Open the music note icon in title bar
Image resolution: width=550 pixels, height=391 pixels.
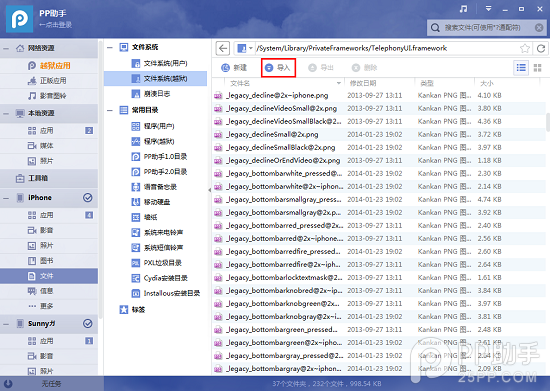pyautogui.click(x=463, y=9)
